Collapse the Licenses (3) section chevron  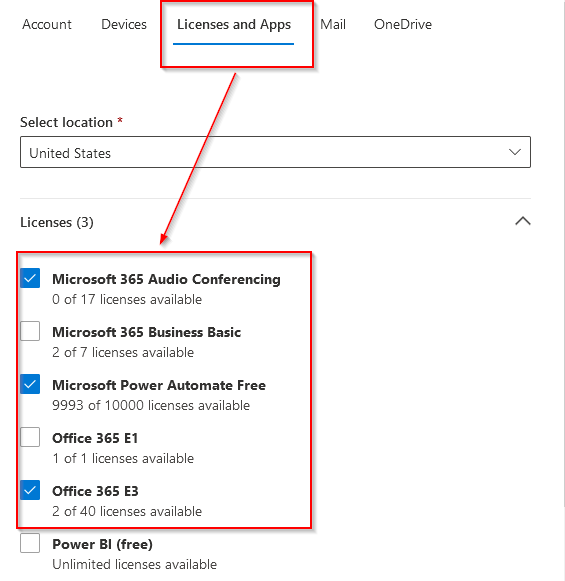[523, 221]
